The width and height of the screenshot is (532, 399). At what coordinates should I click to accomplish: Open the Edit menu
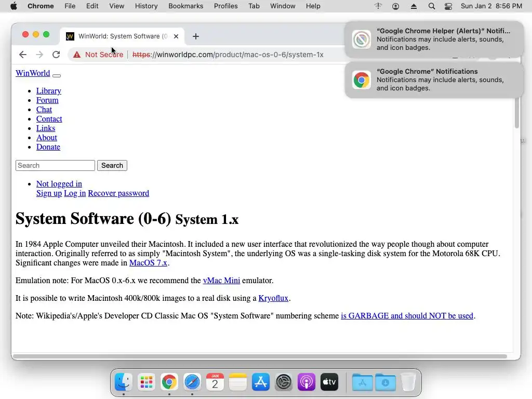click(92, 6)
